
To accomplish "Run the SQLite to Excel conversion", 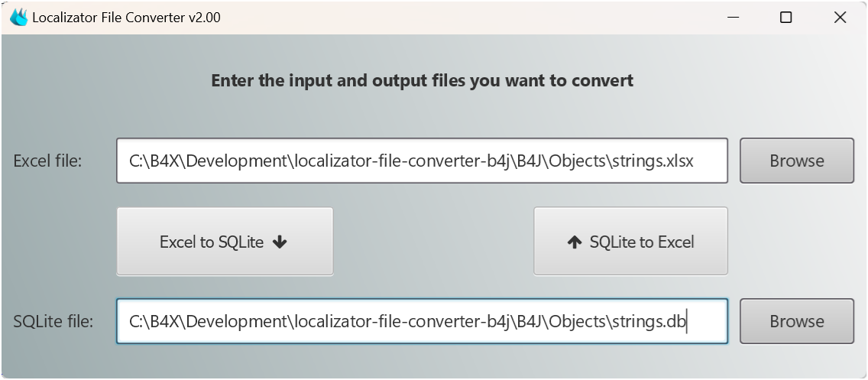I will [630, 242].
